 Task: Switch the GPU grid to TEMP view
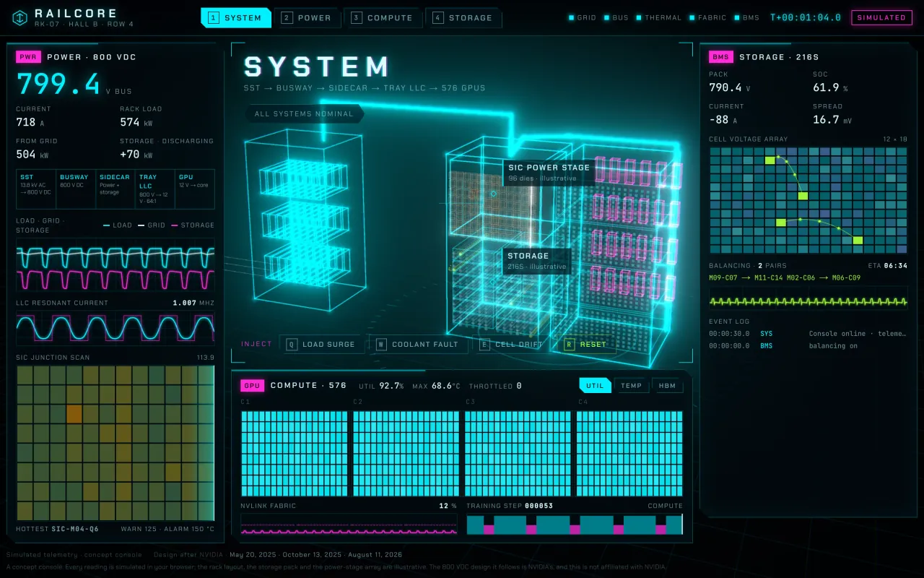tap(632, 386)
